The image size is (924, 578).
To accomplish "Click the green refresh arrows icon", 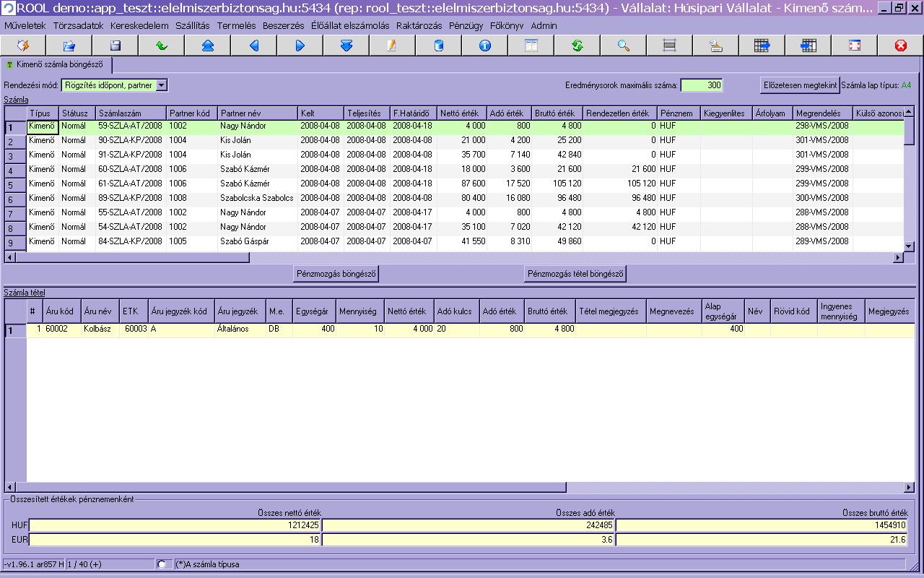I will tap(577, 46).
